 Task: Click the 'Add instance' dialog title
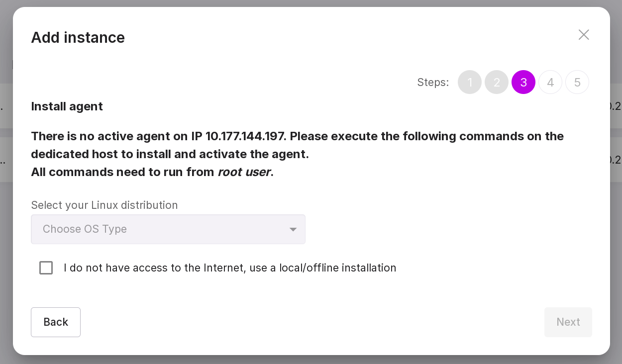point(78,38)
